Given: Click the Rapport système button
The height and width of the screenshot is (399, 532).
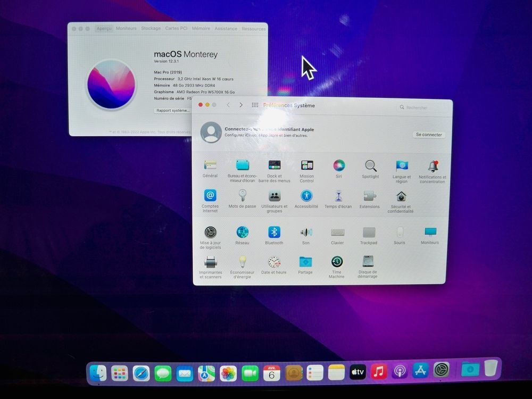Looking at the screenshot, I should pos(173,110).
